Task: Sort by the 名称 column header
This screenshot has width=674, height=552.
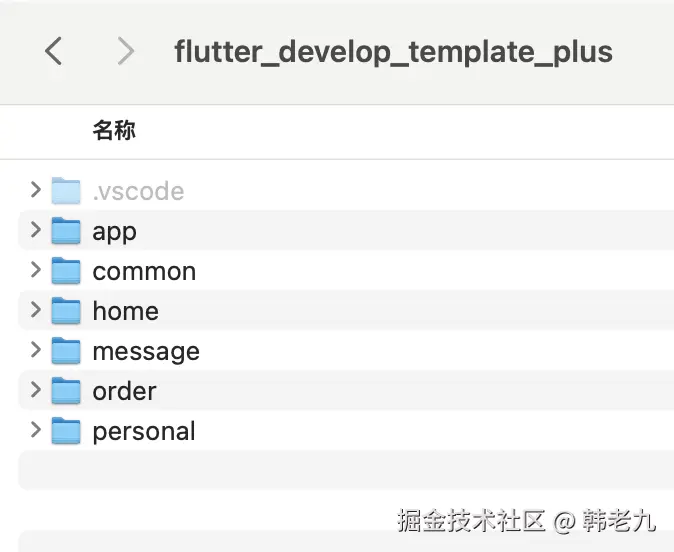Action: tap(114, 130)
